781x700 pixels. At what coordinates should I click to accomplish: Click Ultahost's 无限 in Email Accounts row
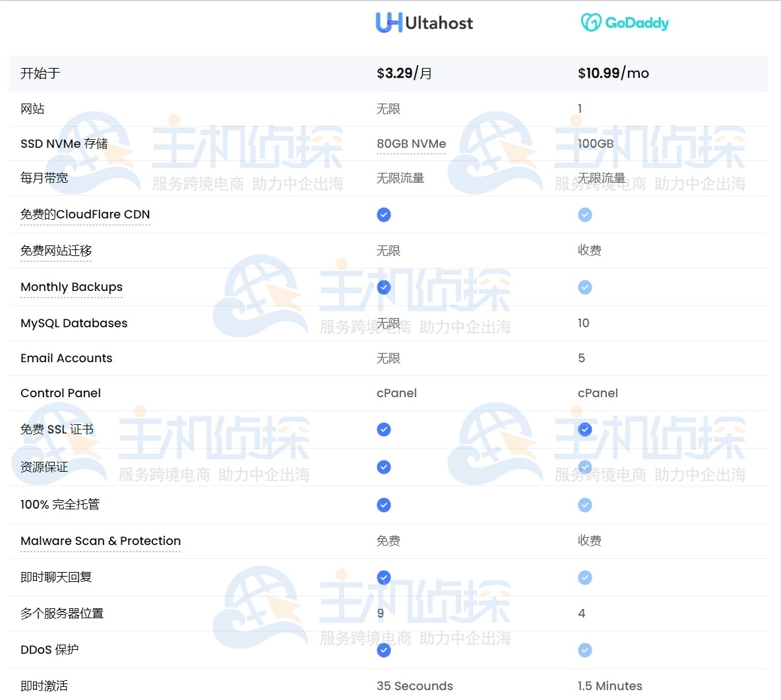(x=389, y=358)
